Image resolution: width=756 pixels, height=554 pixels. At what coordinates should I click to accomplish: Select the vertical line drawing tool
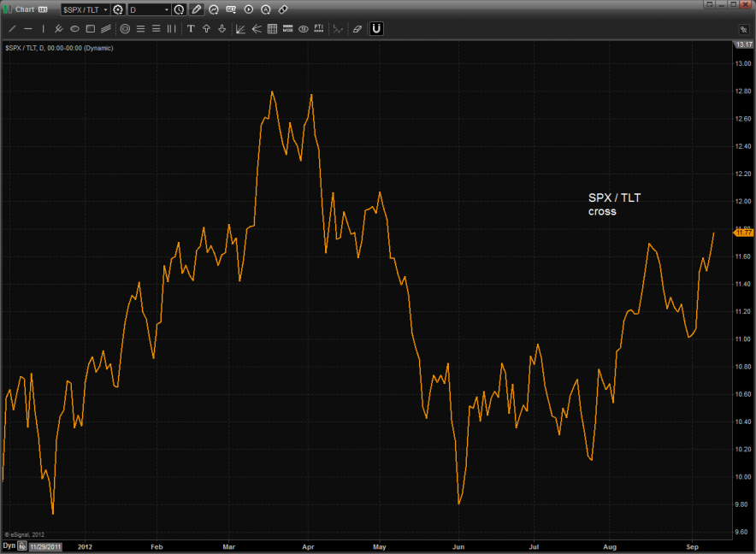44,29
